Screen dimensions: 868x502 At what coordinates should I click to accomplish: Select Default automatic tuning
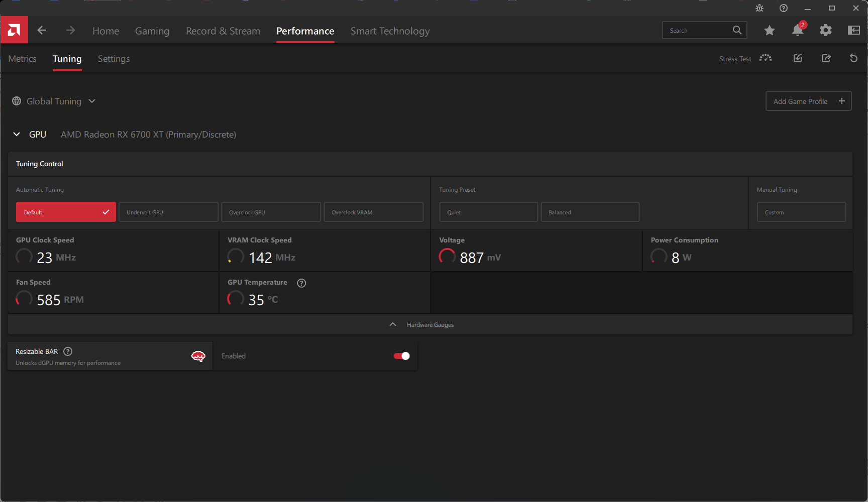tap(66, 212)
